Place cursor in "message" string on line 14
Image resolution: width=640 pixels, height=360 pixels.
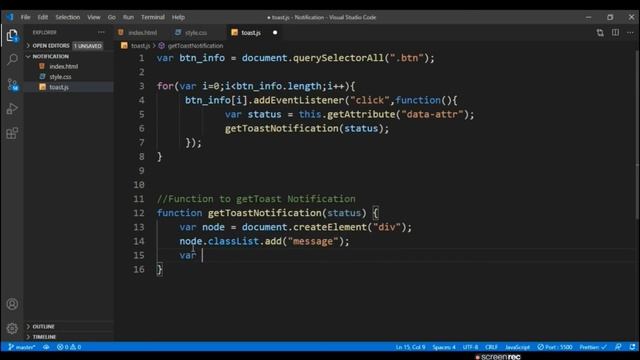coord(313,241)
